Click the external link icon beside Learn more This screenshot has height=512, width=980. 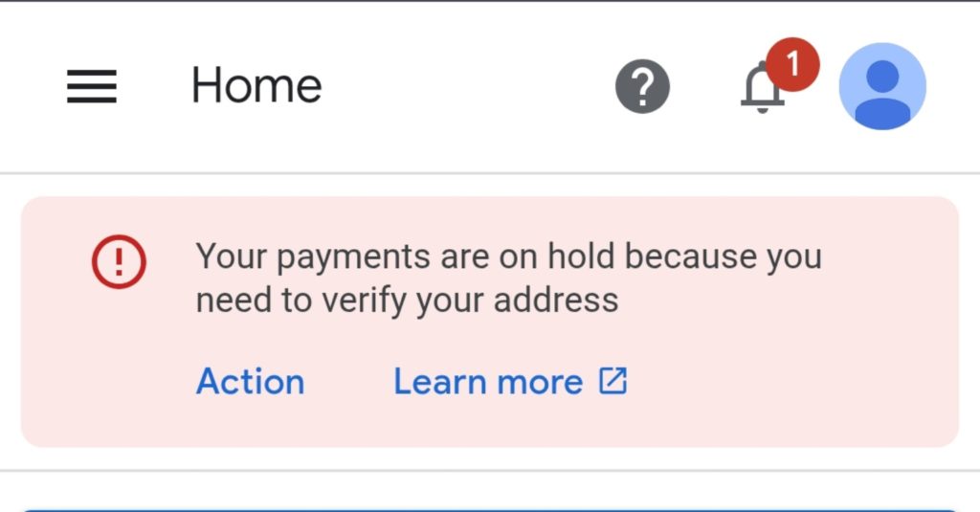612,381
